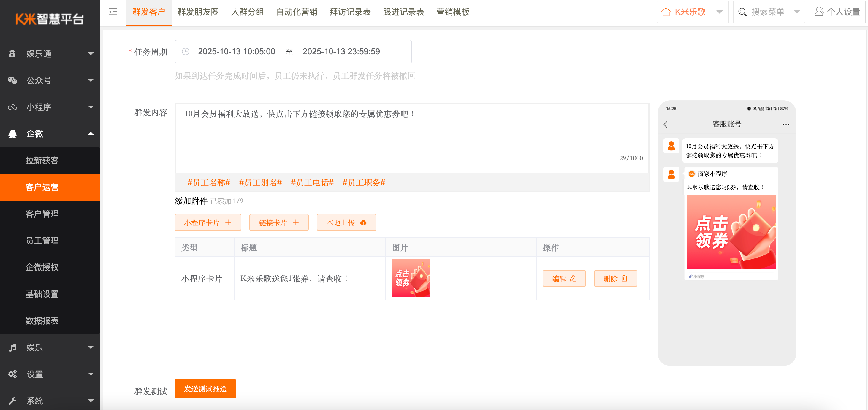This screenshot has height=410, width=868.
Task: Click the clock icon in task period field
Action: (185, 52)
